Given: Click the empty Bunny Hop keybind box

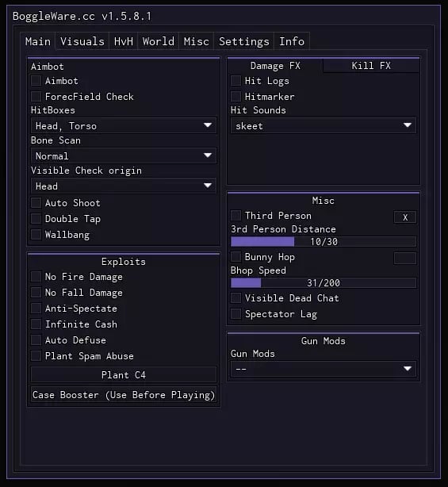Looking at the screenshot, I should pos(405,258).
